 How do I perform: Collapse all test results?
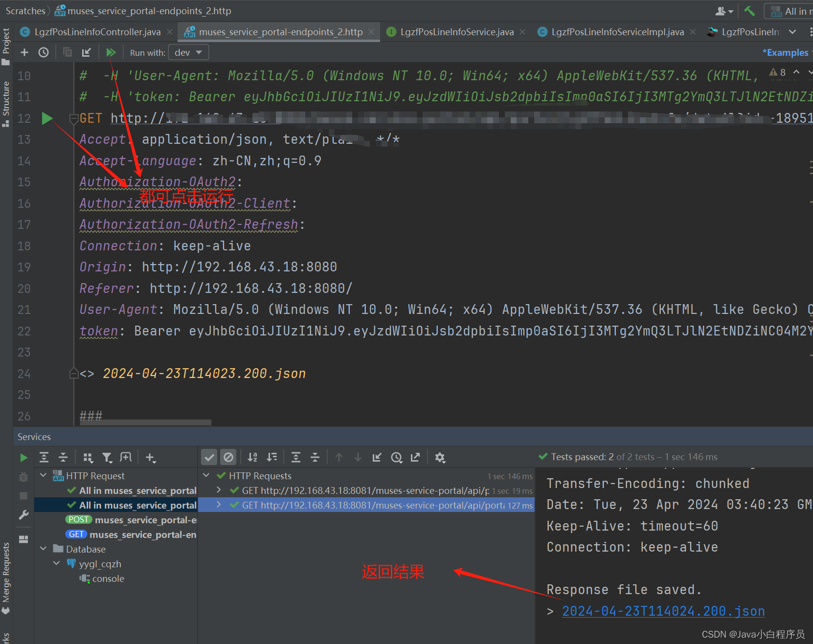click(x=315, y=457)
